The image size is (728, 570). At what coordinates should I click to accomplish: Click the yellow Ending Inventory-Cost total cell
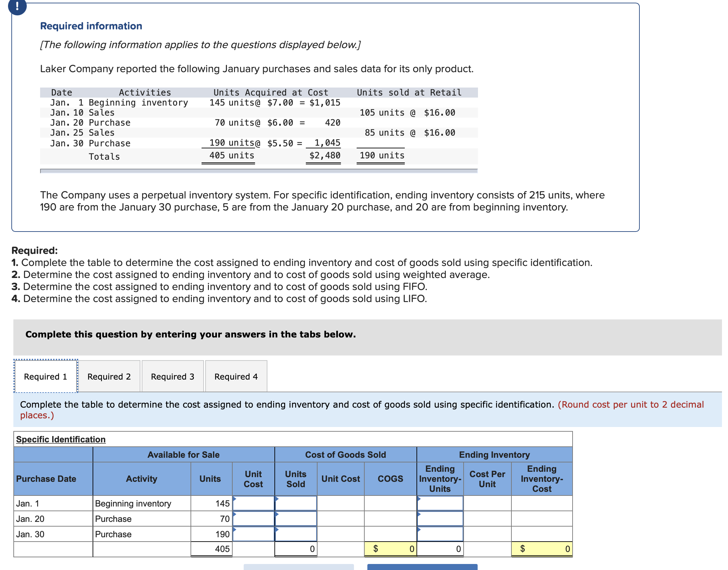point(541,549)
